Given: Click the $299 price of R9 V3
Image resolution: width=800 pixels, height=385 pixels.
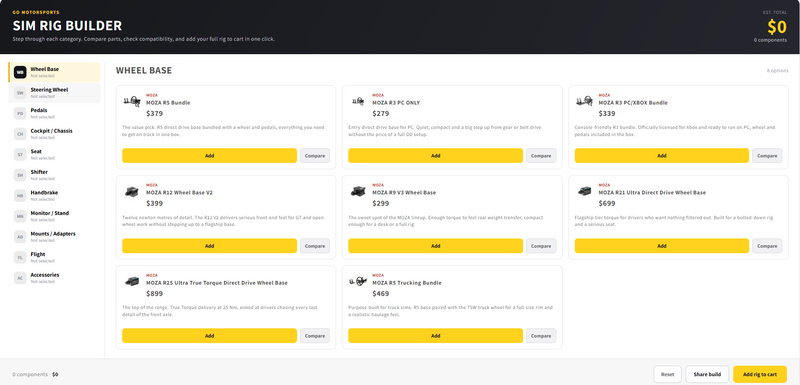Looking at the screenshot, I should [x=381, y=203].
